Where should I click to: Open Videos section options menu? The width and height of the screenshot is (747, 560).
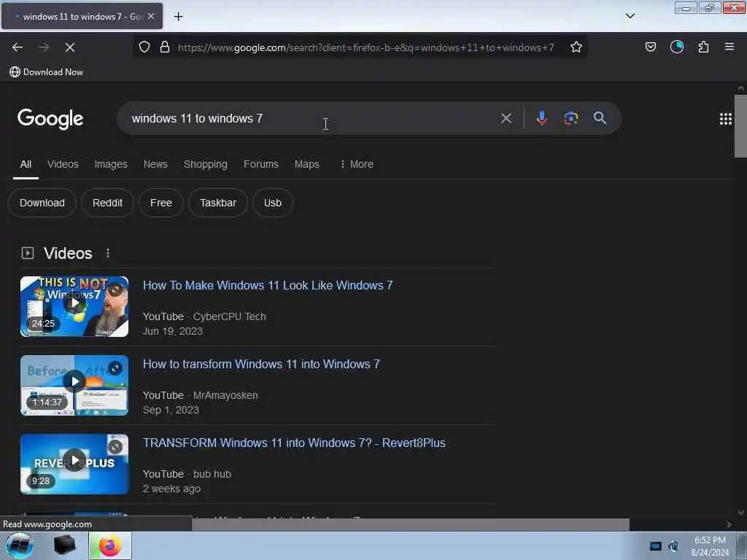coord(108,253)
